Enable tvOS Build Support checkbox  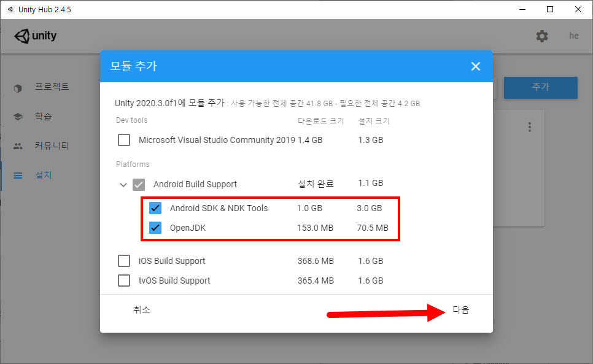(x=124, y=281)
